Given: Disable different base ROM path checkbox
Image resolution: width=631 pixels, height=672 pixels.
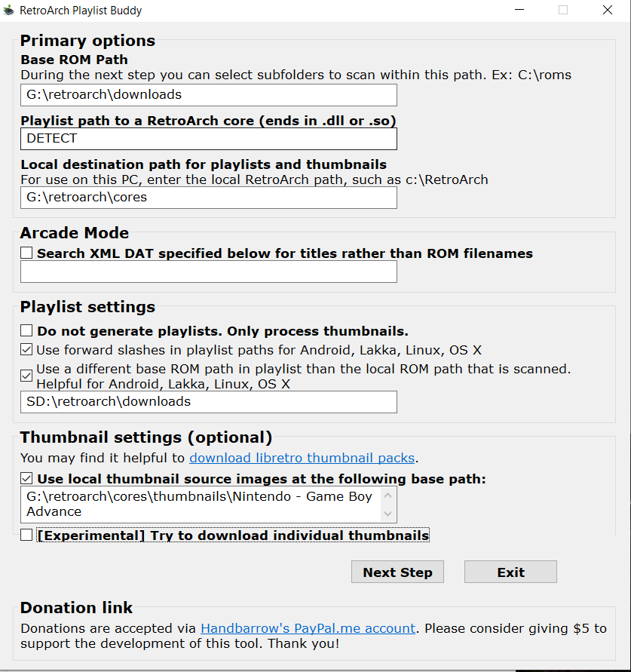Looking at the screenshot, I should (26, 376).
